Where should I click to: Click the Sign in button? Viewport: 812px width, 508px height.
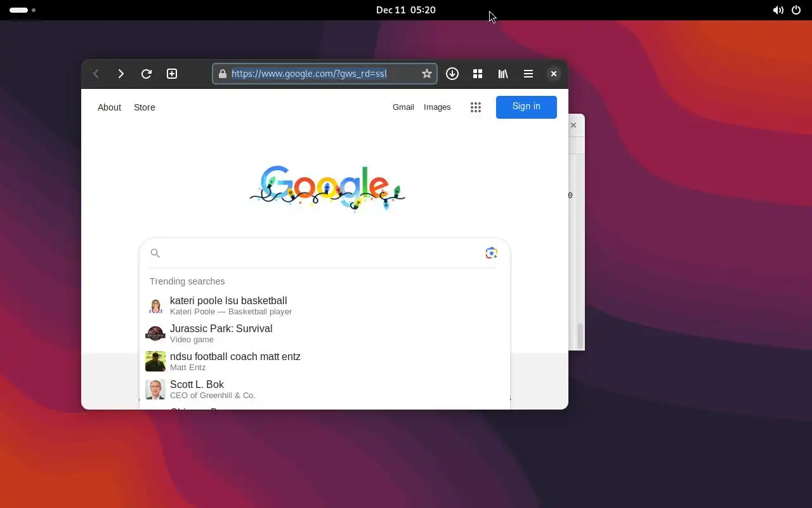click(527, 107)
